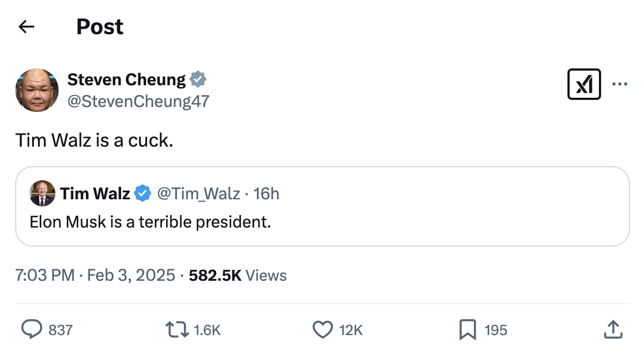644x353 pixels.
Task: Open the three-dot more options menu
Action: click(620, 84)
